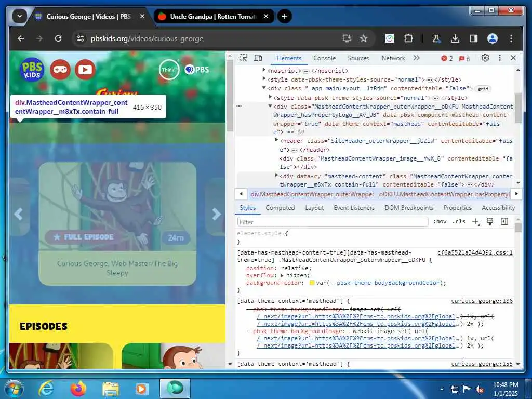The height and width of the screenshot is (399, 532).
Task: Open tab search dropdown arrow
Action: coord(20,16)
